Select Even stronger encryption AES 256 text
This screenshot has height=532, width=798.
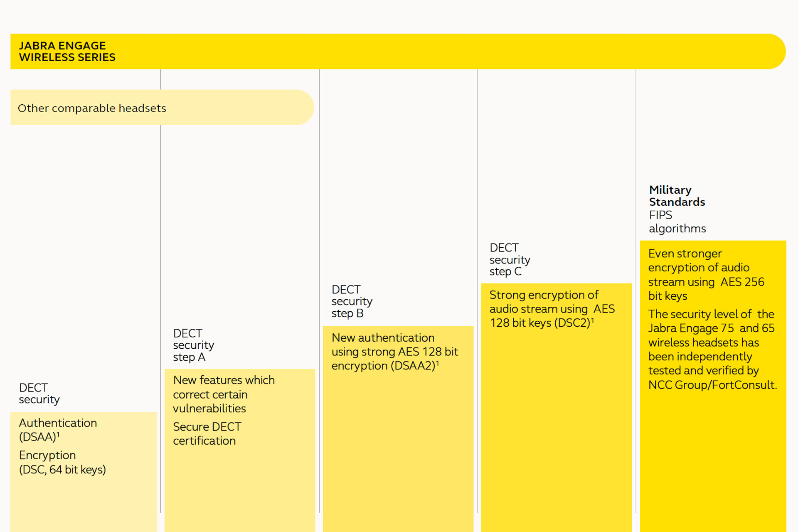coord(706,274)
